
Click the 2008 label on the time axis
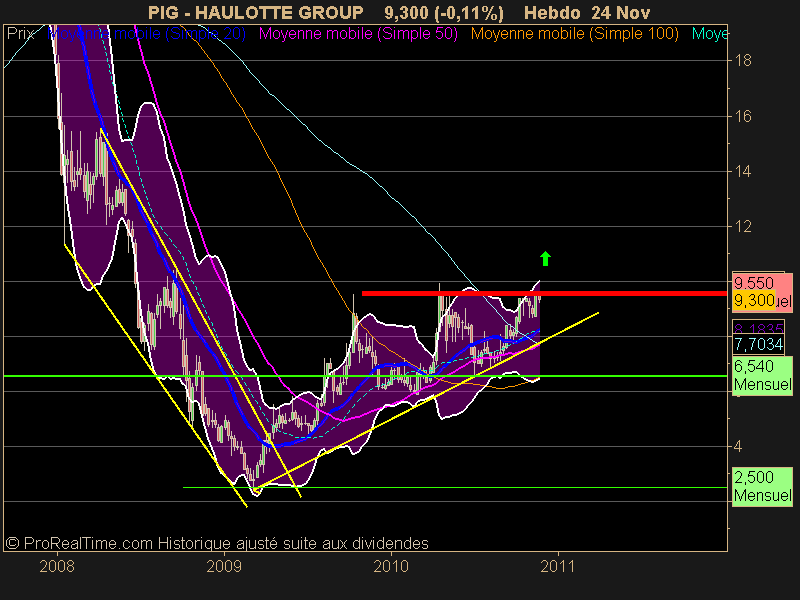pos(57,566)
